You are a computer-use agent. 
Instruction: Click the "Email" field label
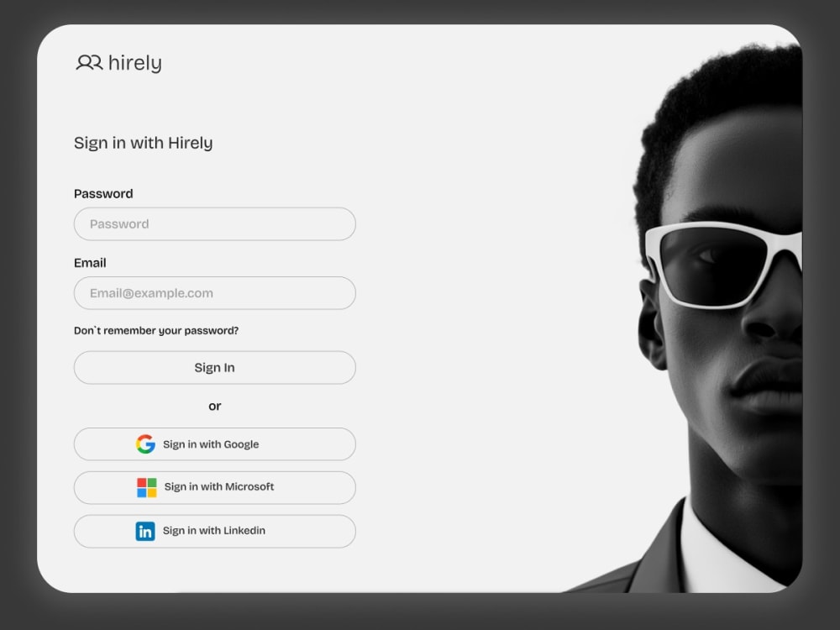tap(90, 263)
